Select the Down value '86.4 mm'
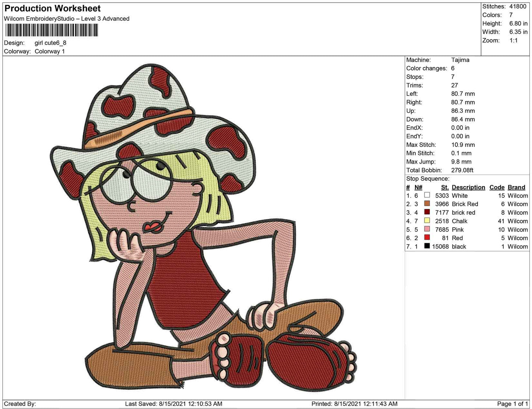532x409 pixels. tap(463, 119)
